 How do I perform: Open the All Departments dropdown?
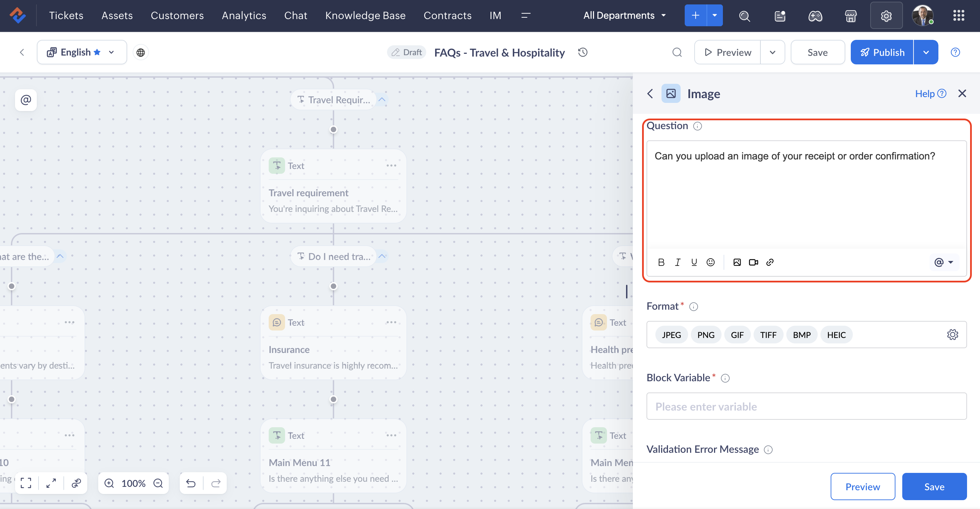point(625,16)
